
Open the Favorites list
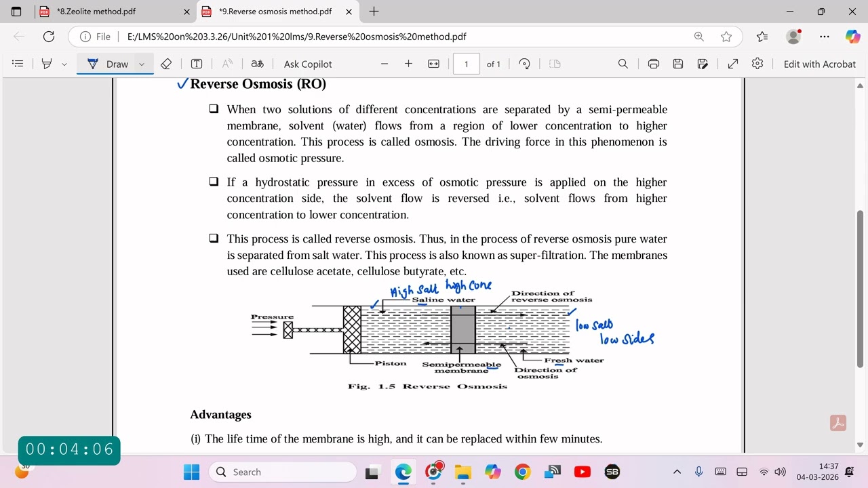[762, 37]
